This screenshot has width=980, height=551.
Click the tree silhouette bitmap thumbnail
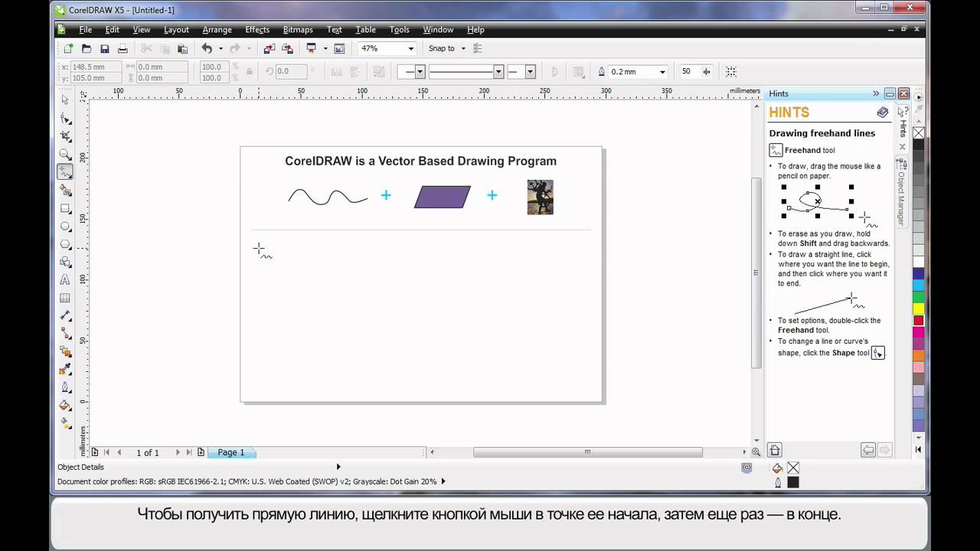point(540,197)
